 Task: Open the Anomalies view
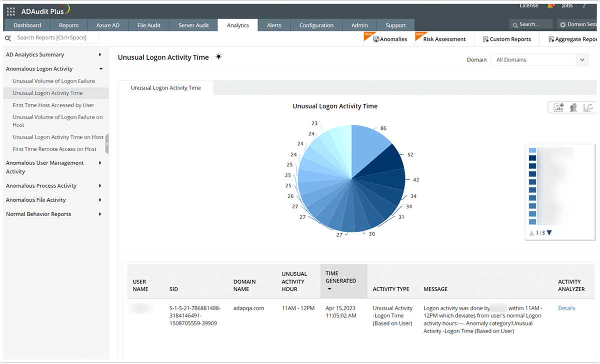pos(391,38)
